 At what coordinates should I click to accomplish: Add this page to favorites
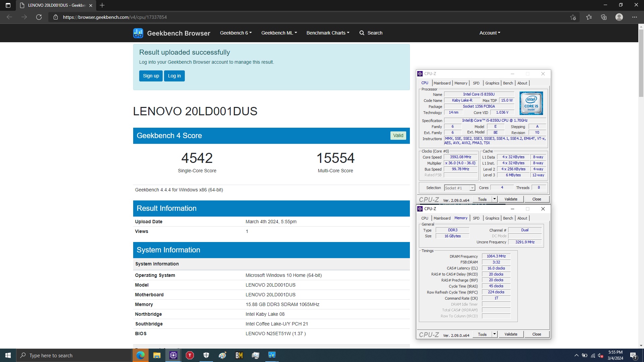pyautogui.click(x=573, y=17)
